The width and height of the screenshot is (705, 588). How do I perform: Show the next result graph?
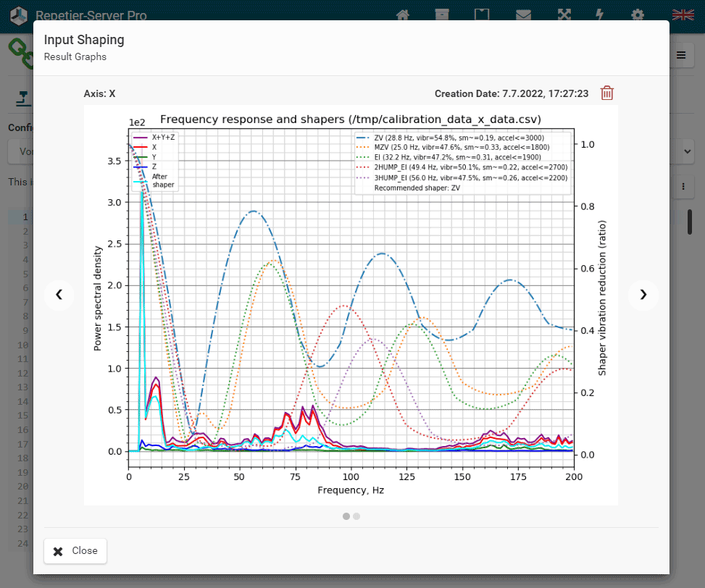643,294
